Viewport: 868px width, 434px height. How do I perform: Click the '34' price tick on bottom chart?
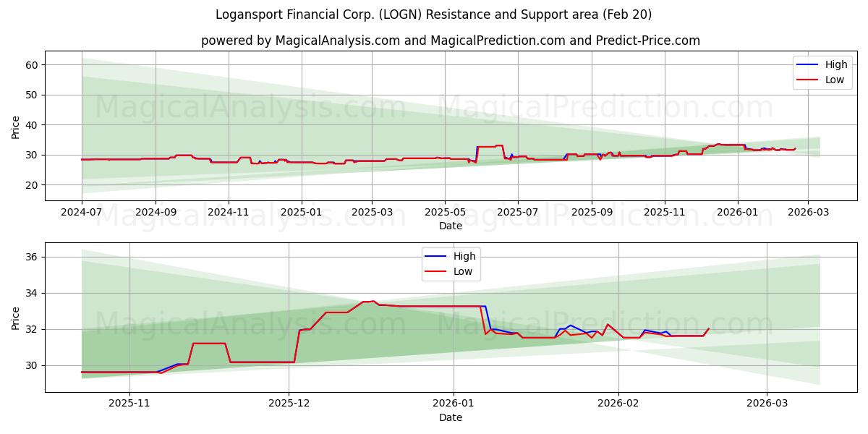pyautogui.click(x=33, y=294)
